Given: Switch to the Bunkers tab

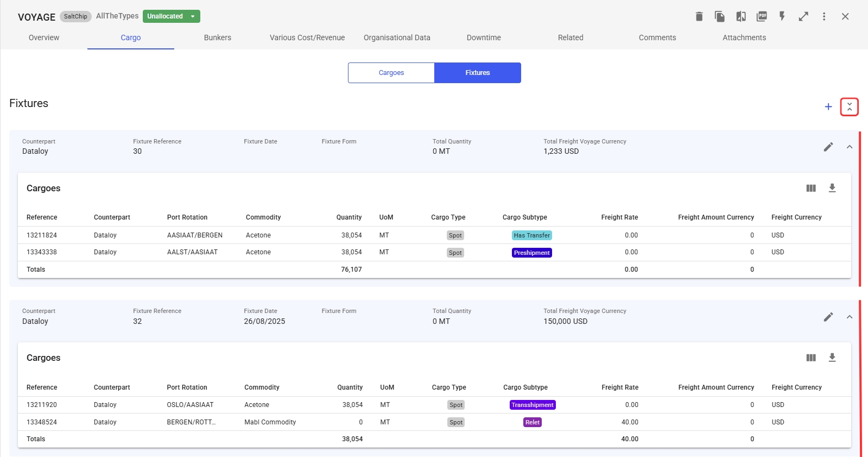Looking at the screenshot, I should tap(218, 37).
